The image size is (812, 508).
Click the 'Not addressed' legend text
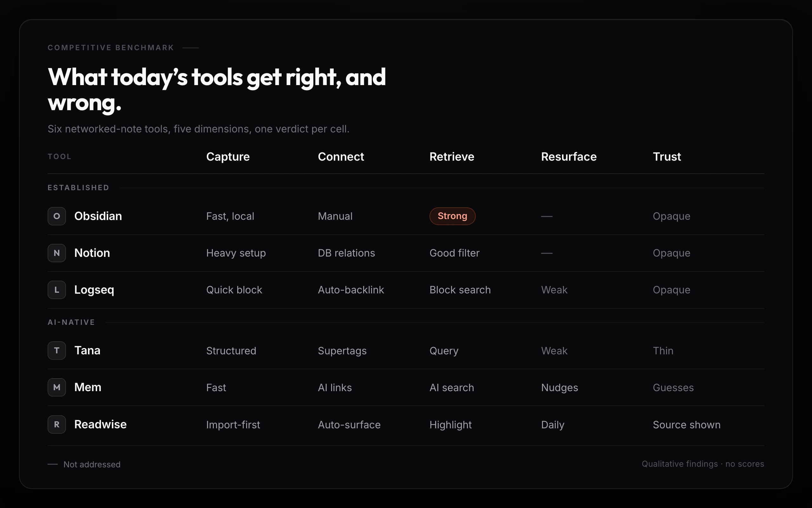pos(92,465)
